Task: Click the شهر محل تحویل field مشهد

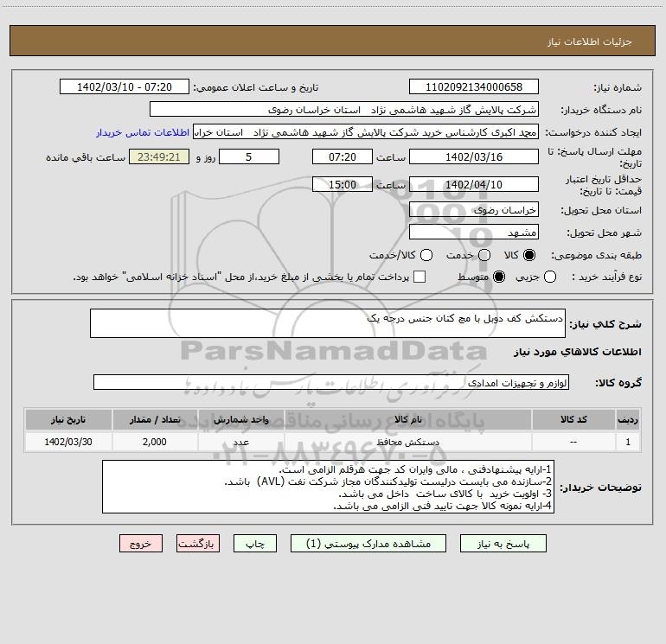Action: (x=474, y=233)
